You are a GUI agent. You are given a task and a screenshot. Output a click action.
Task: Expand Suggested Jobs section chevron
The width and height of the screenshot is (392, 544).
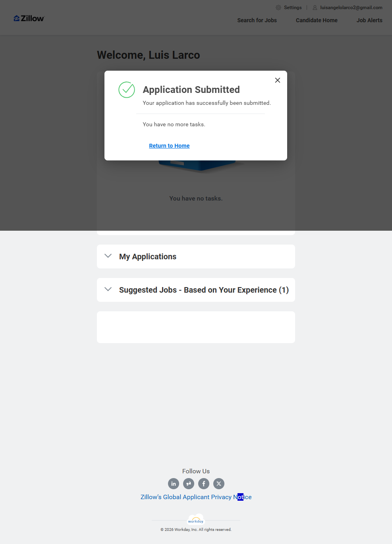click(x=108, y=289)
